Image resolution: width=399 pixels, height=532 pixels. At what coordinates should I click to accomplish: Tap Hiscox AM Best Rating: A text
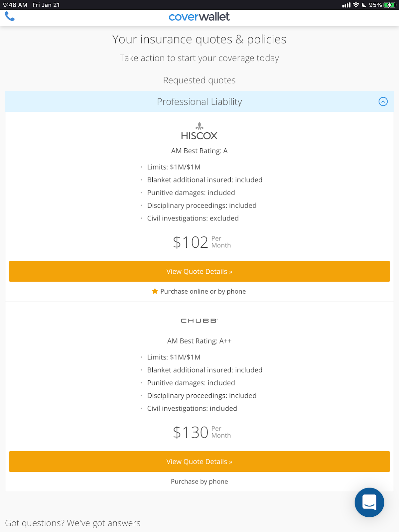(x=199, y=151)
